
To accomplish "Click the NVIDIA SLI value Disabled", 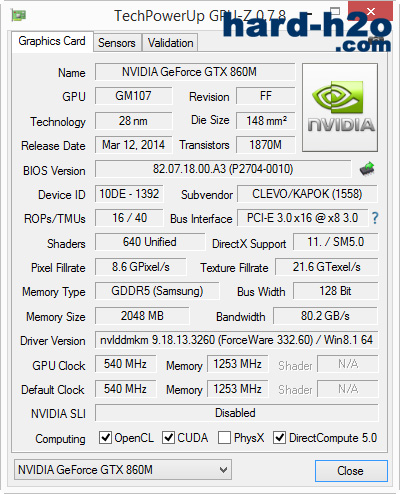I will 237,413.
